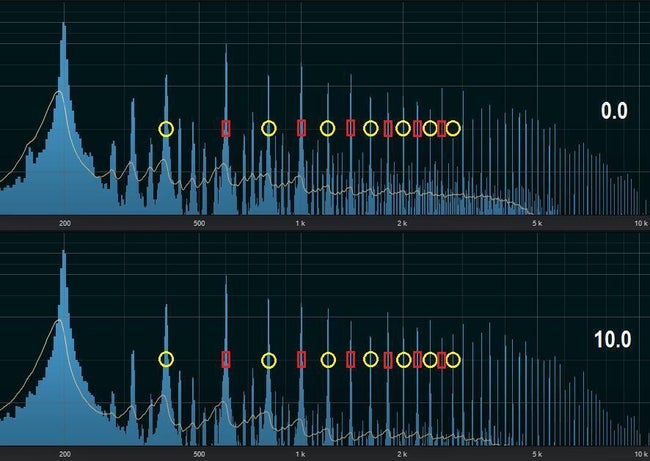
Task: Click the 2 k label on the upper spectrum axis
Action: [x=402, y=223]
